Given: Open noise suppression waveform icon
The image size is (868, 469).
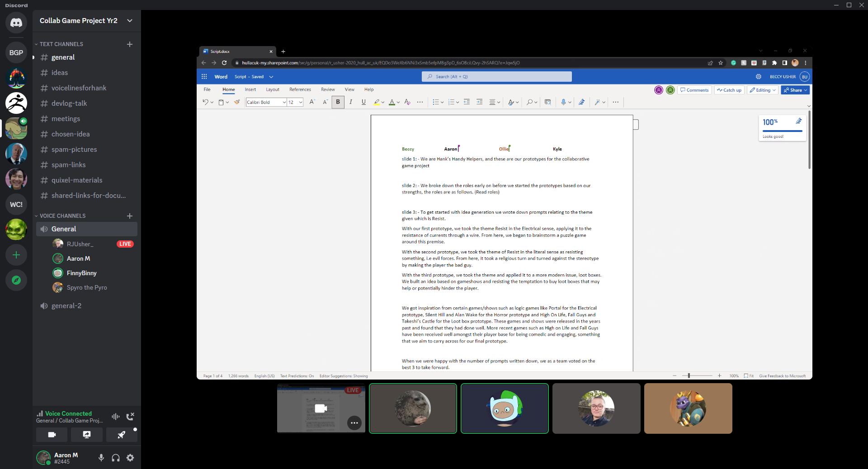Looking at the screenshot, I should [x=116, y=417].
